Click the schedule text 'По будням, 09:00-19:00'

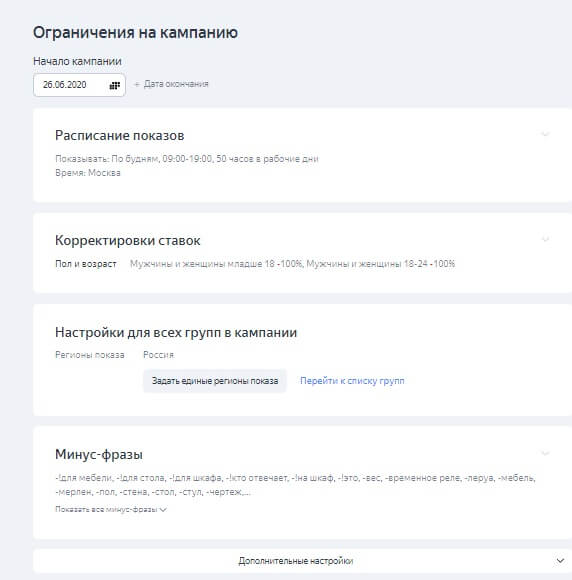pos(162,159)
